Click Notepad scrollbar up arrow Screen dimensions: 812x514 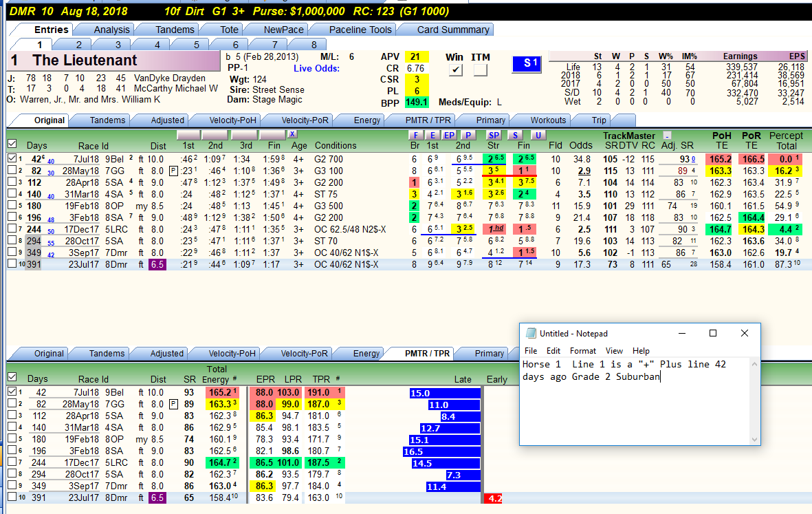click(x=754, y=364)
